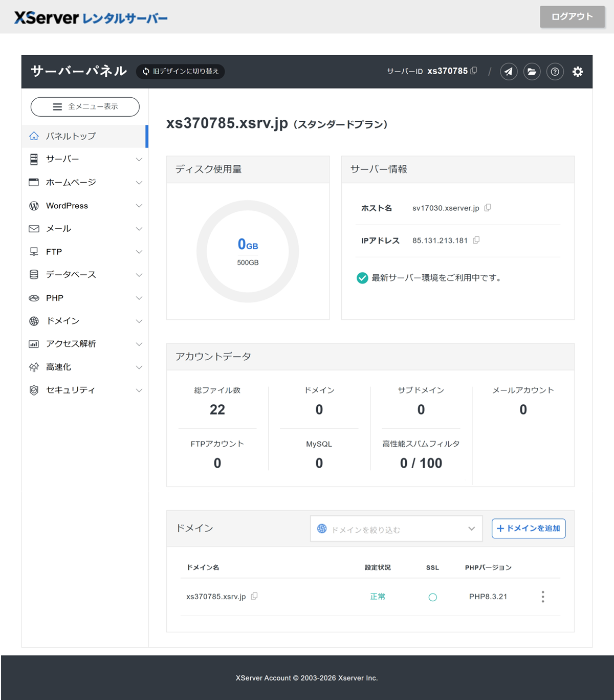Click the PHP logo icon

(34, 298)
